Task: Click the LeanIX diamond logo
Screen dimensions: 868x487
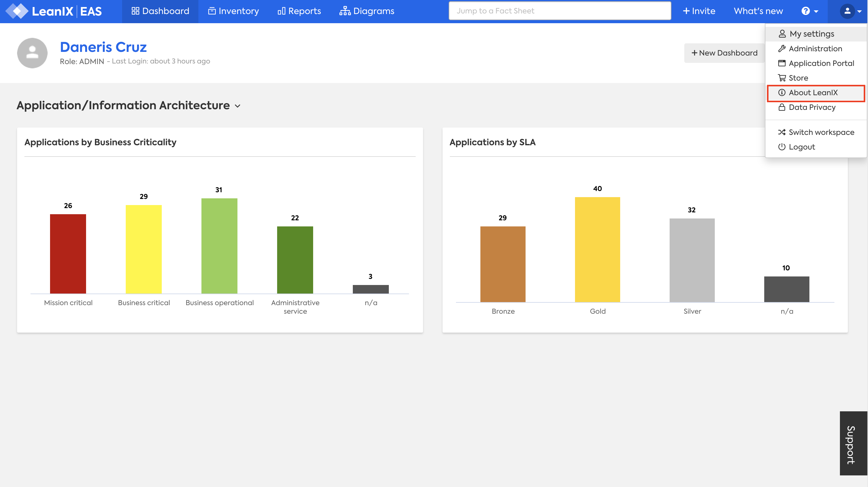Action: (17, 11)
